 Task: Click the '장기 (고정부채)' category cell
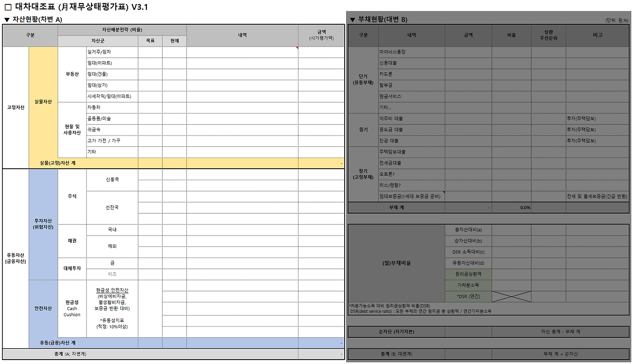363,174
